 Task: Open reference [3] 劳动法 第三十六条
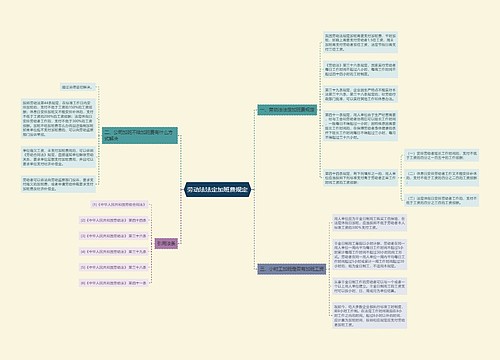click(114, 236)
